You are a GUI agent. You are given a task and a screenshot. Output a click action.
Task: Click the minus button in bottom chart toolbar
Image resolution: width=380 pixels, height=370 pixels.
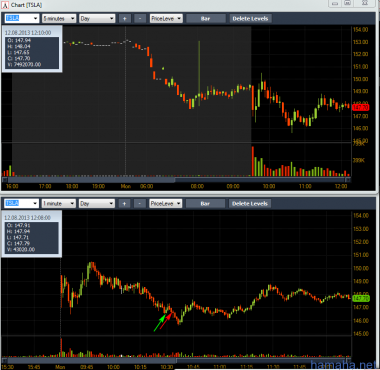coord(140,203)
